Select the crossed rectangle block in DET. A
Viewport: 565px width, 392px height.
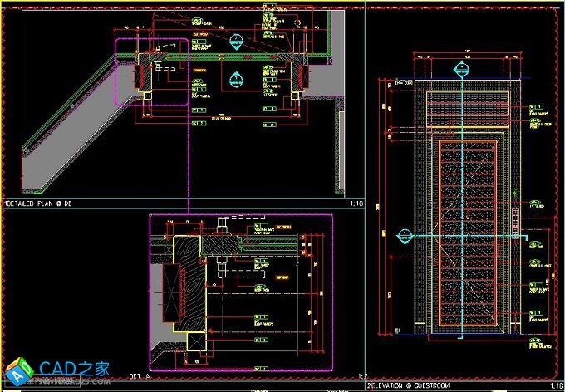pyautogui.click(x=170, y=291)
